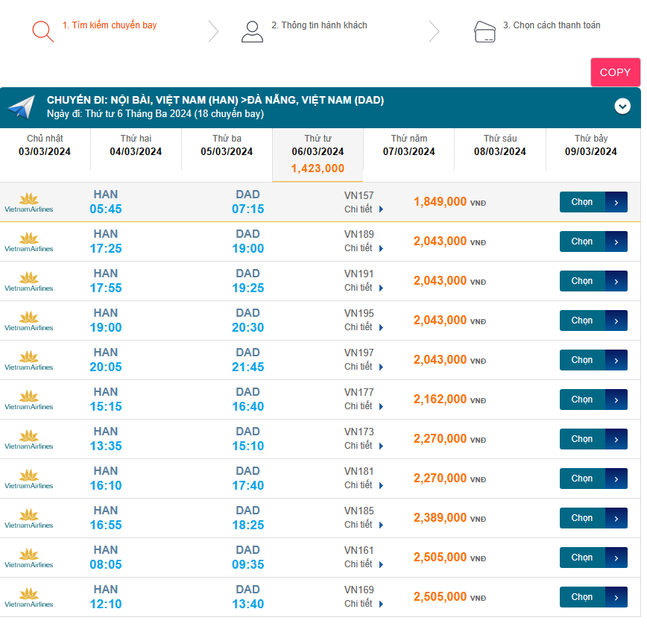The image size is (647, 644).
Task: Click Vietnam Airlines logo for flight VN177
Action: tap(29, 400)
